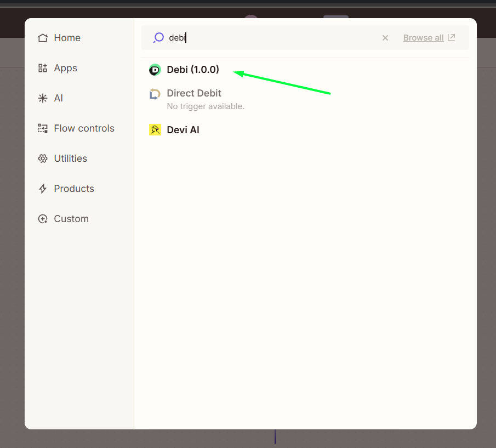Click the Custom plus-circle icon
496x448 pixels.
click(x=43, y=219)
